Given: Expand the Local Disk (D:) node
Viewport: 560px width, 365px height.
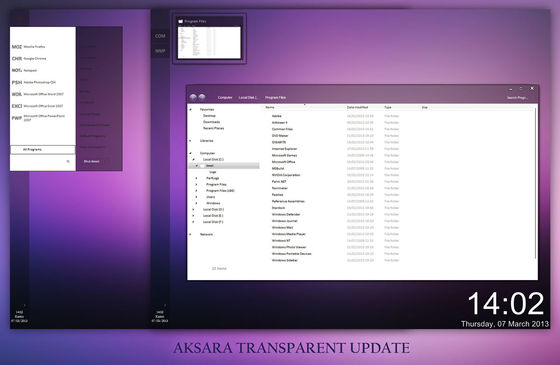Looking at the screenshot, I should pyautogui.click(x=194, y=210).
